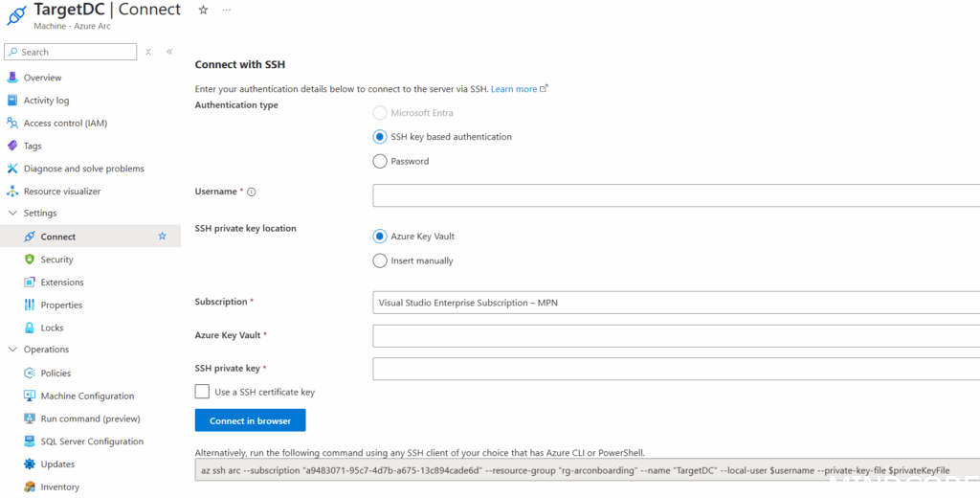
Task: Open the Azure Key Vault dropdown
Action: point(677,336)
